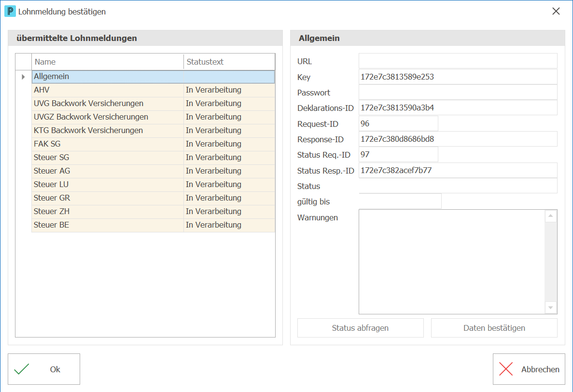Sort by the Name column header
This screenshot has width=573, height=392.
[x=108, y=62]
